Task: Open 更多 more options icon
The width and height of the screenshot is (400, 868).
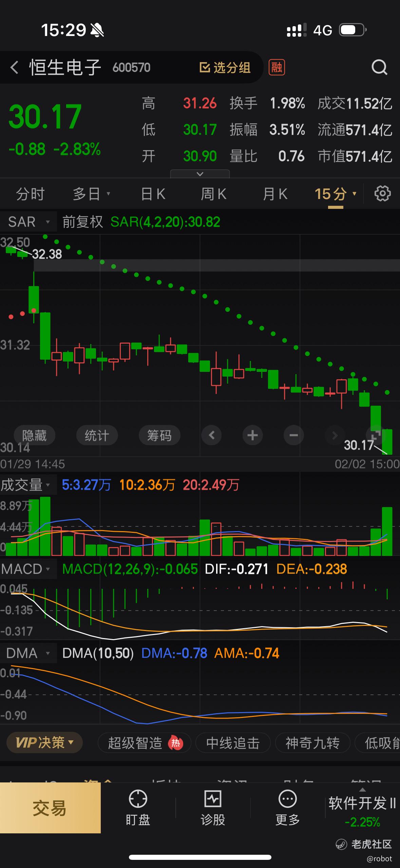Action: pos(287,799)
